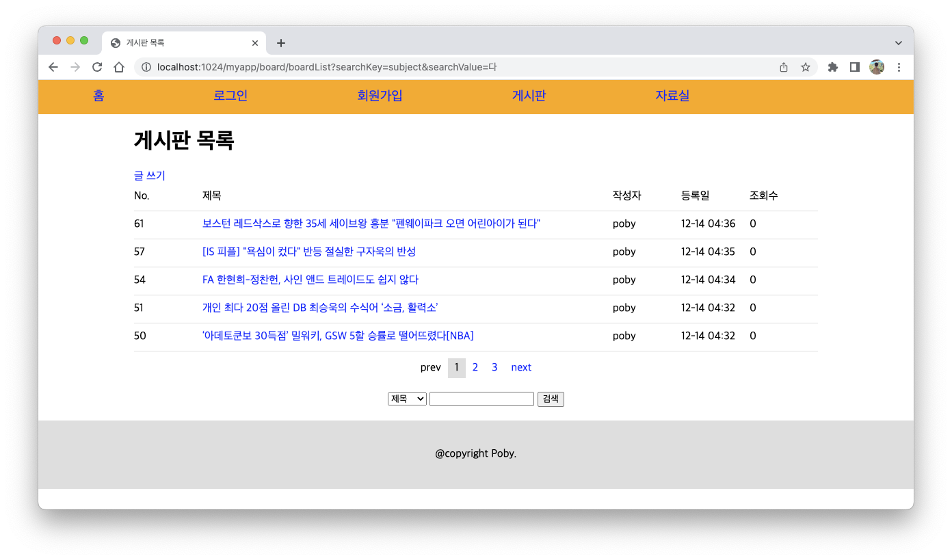The image size is (952, 560).
Task: Open the 아데토쿤보 30득점 NBA post
Action: [338, 336]
